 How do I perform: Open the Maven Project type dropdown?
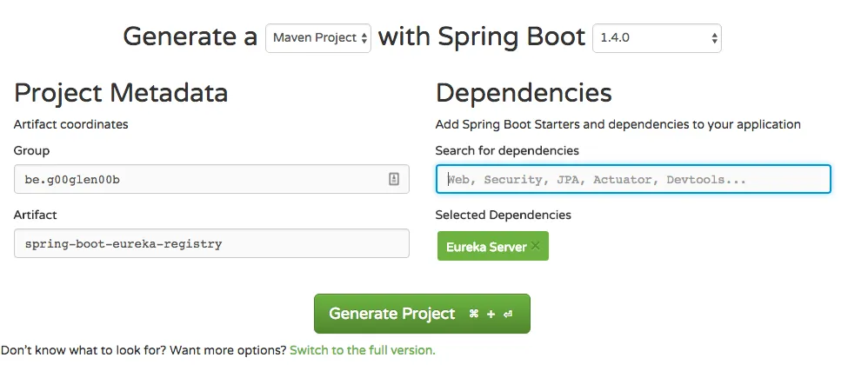318,38
